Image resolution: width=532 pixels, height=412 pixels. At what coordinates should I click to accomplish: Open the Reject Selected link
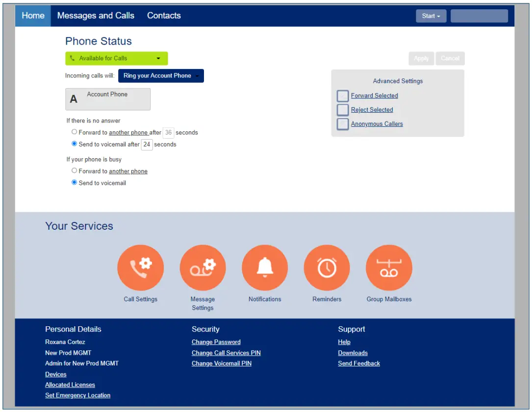[372, 110]
